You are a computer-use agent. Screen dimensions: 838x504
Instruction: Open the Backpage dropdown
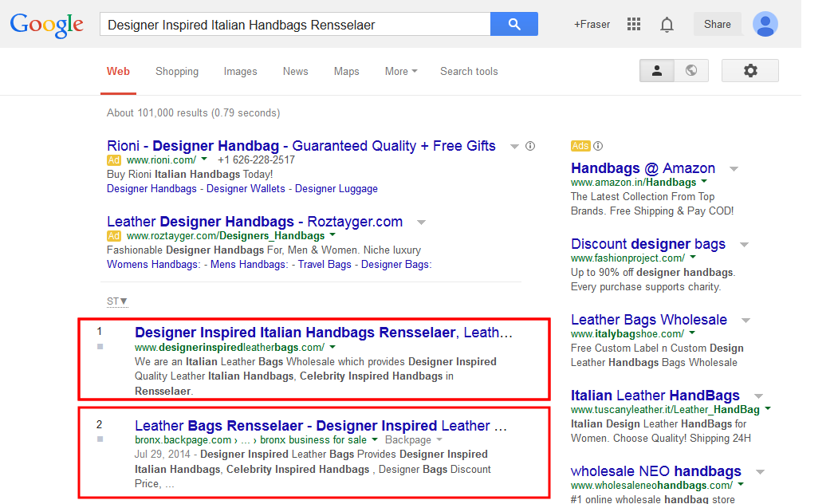click(x=414, y=440)
